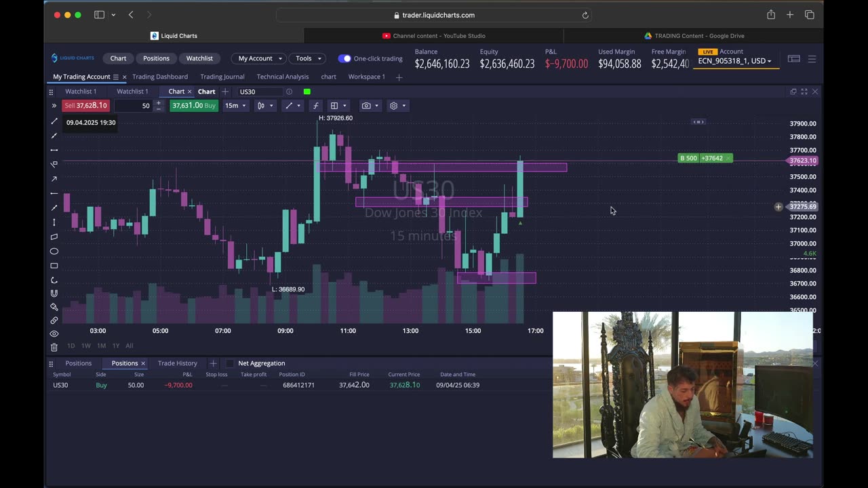Open the indicators function icon

click(315, 106)
